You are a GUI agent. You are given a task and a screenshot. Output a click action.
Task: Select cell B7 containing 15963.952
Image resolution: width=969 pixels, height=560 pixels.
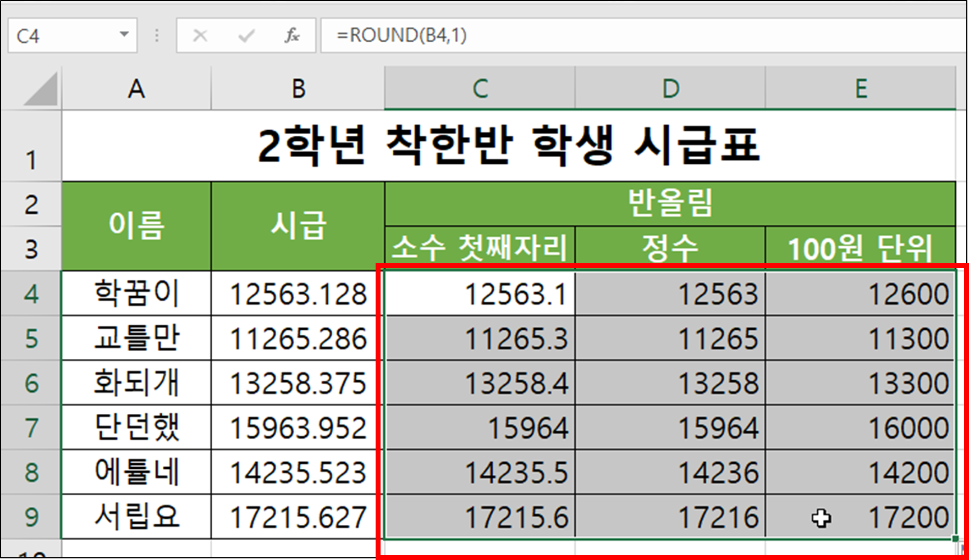pyautogui.click(x=298, y=427)
